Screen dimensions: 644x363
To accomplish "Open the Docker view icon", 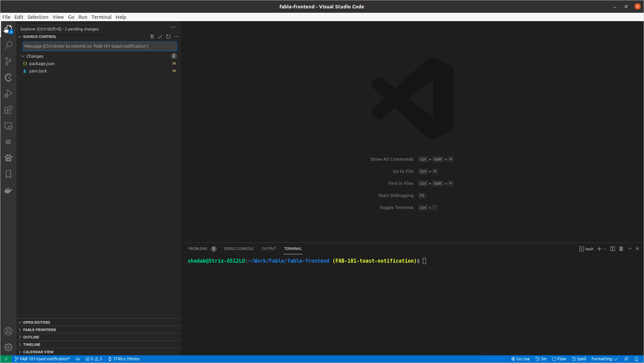I will point(8,190).
